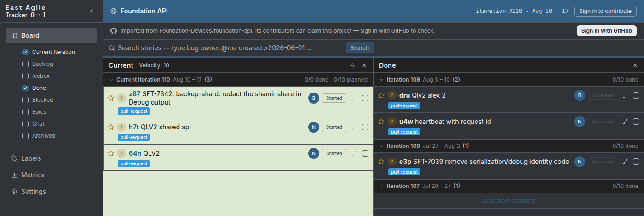Click Load more iterations link
The height and width of the screenshot is (216, 644).
pyautogui.click(x=508, y=201)
